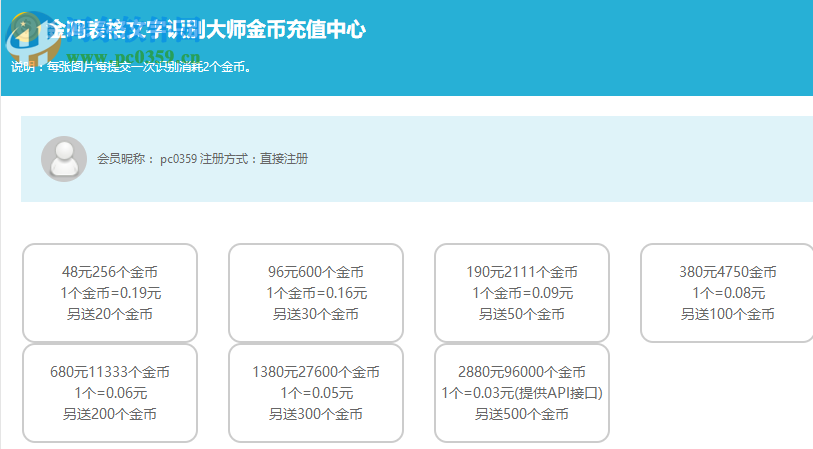Select the 48元256个金币 recharge package
The width and height of the screenshot is (813, 449).
[110, 293]
